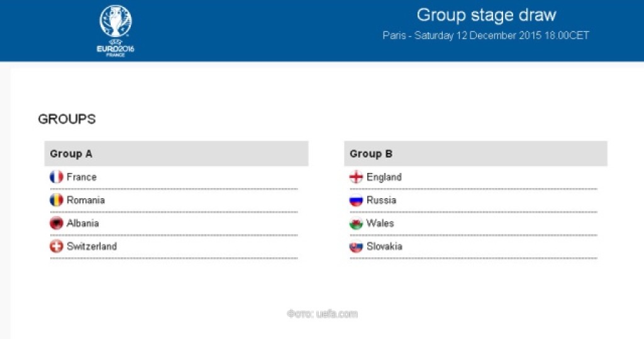Click the England flag icon
The height and width of the screenshot is (339, 644).
tap(356, 177)
